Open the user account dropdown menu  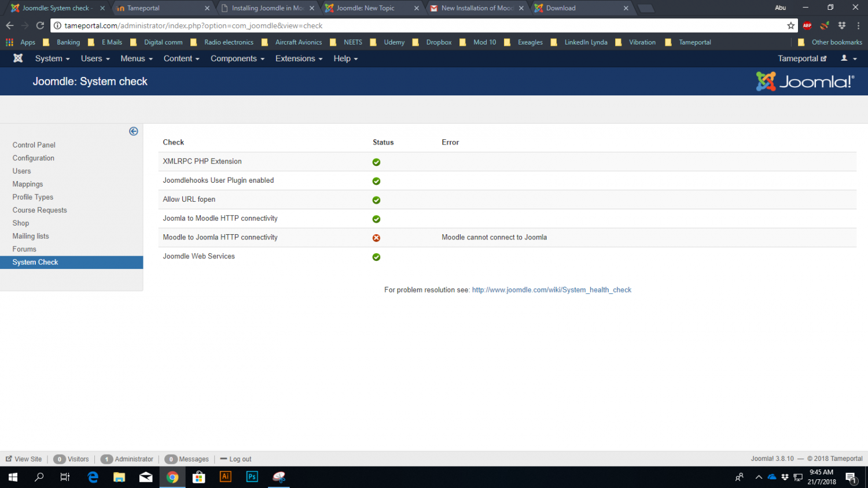[x=848, y=58]
